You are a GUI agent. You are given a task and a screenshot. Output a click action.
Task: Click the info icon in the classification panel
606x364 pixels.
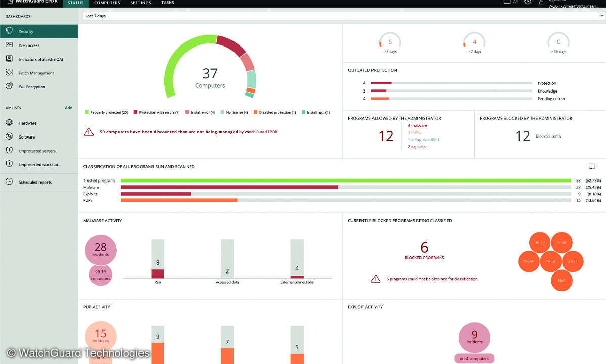pos(592,166)
